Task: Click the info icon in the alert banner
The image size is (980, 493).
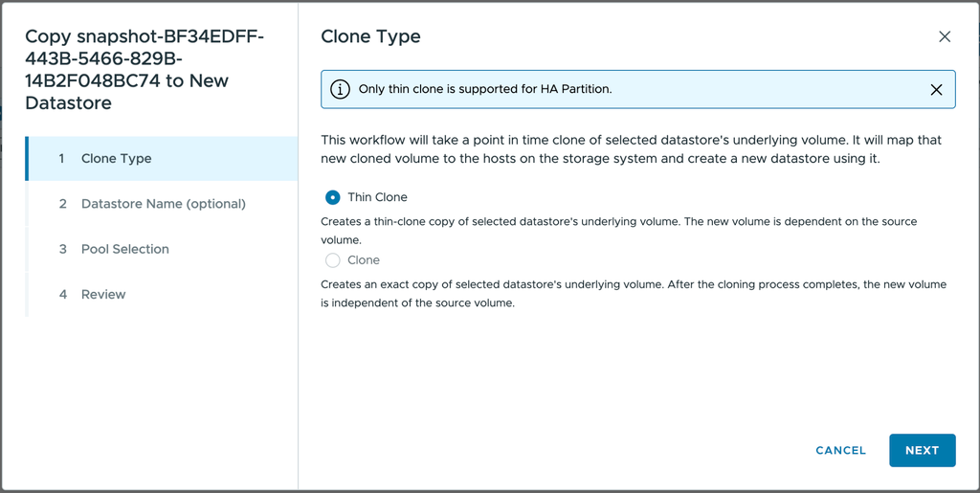Action: click(x=340, y=89)
